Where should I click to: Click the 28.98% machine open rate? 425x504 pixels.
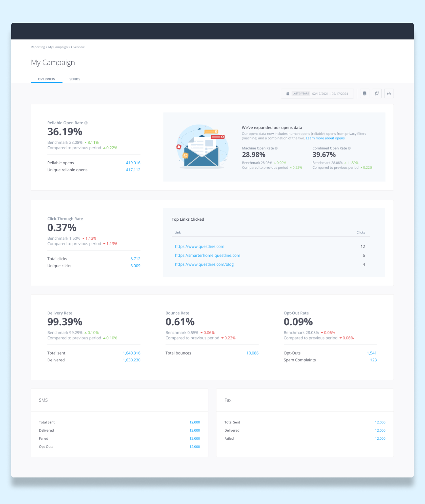(254, 155)
